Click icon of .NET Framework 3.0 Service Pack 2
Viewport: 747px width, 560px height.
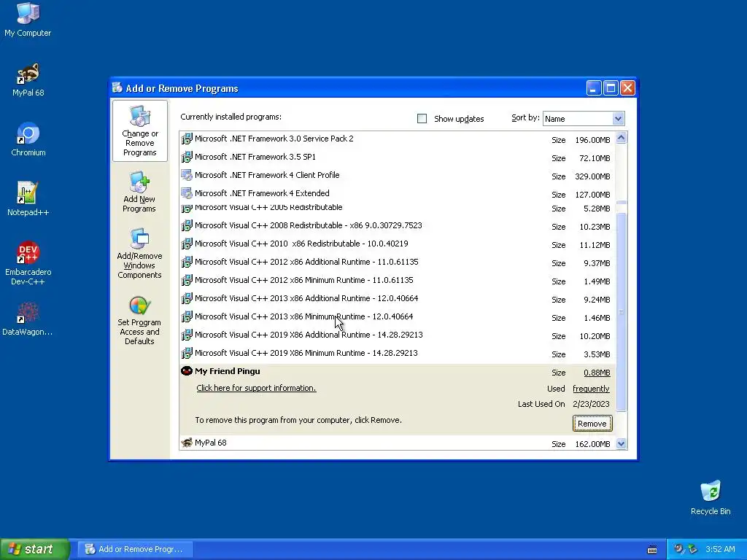[x=187, y=139]
